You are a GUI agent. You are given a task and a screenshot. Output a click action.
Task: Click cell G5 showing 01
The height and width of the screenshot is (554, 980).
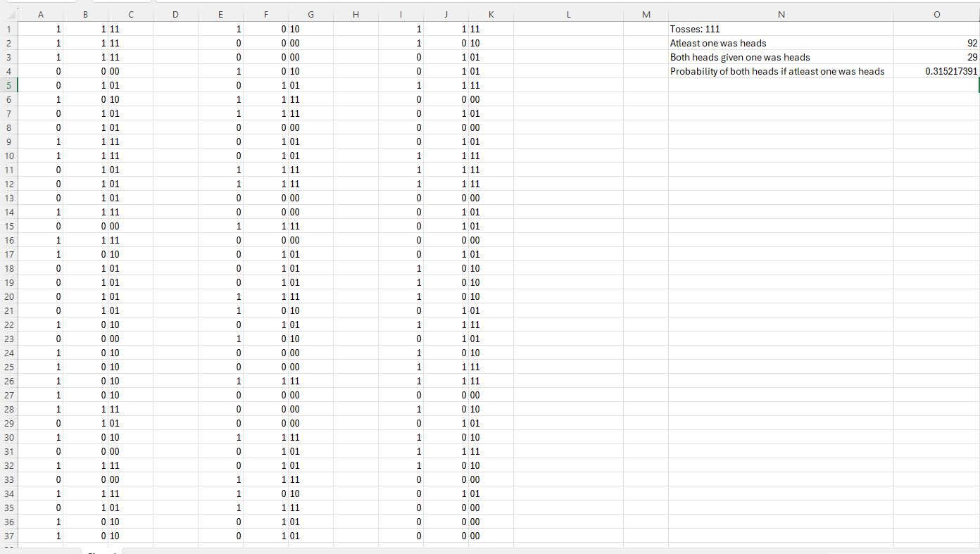click(310, 85)
